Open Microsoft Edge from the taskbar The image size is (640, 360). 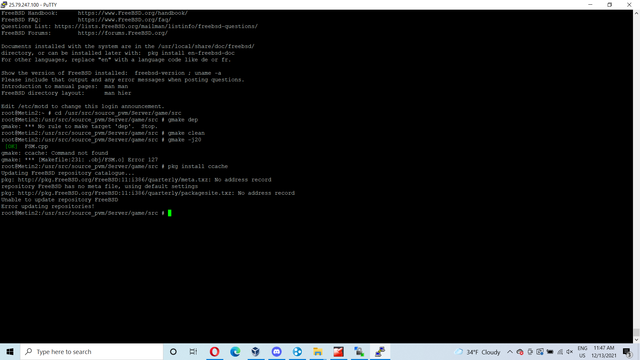(x=235, y=351)
